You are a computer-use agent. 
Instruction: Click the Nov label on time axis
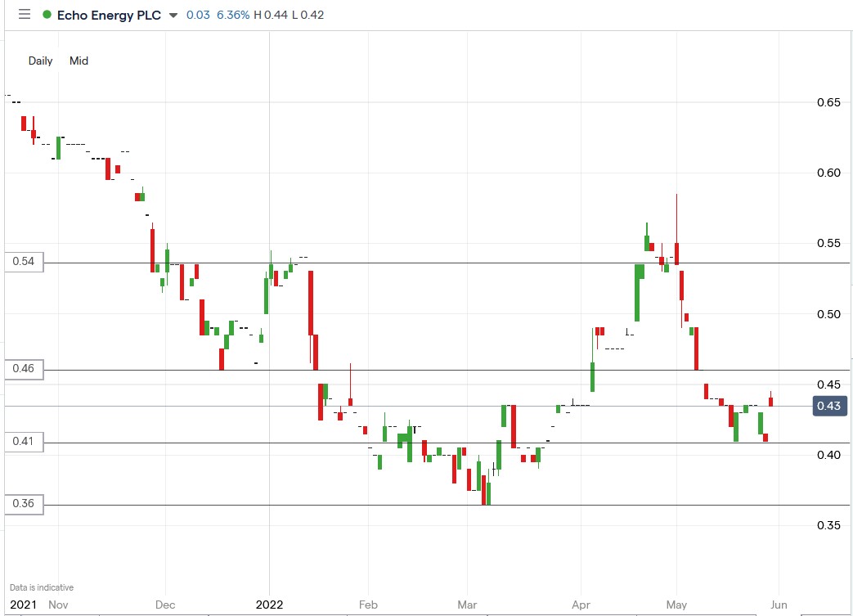[x=58, y=605]
